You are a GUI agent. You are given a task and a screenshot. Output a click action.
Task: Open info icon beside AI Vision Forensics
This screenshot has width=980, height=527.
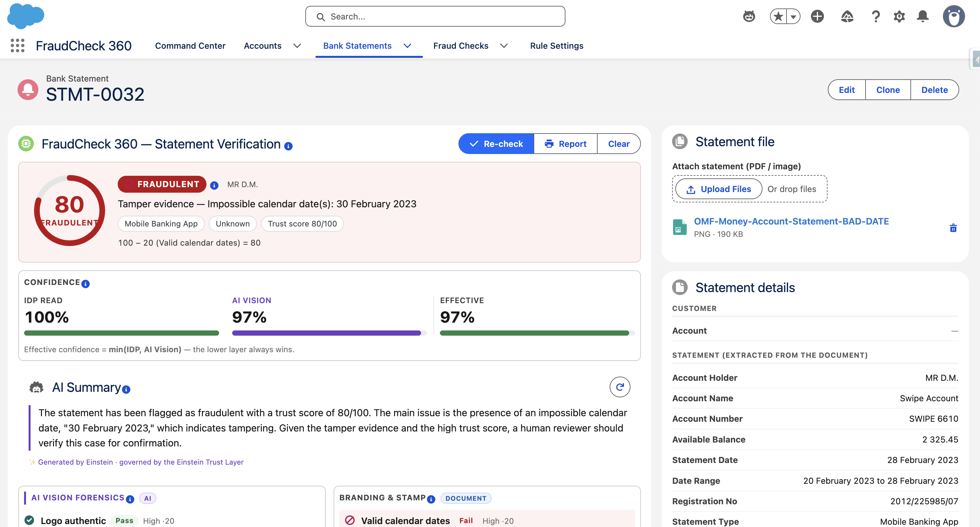click(x=130, y=499)
